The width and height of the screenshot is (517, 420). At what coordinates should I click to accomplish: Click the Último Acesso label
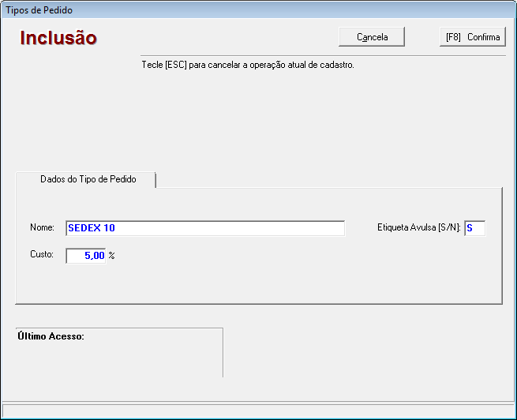point(51,336)
